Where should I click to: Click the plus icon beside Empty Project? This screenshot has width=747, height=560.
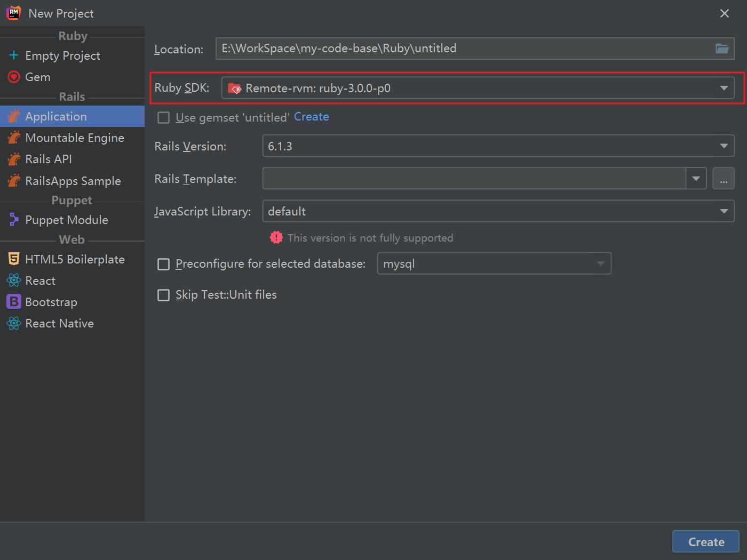(x=14, y=55)
